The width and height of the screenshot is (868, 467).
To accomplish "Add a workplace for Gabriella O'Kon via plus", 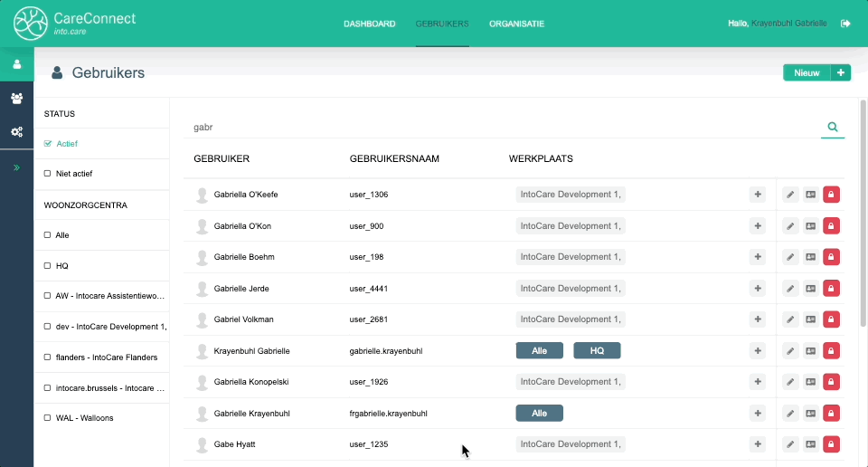I will tap(758, 226).
